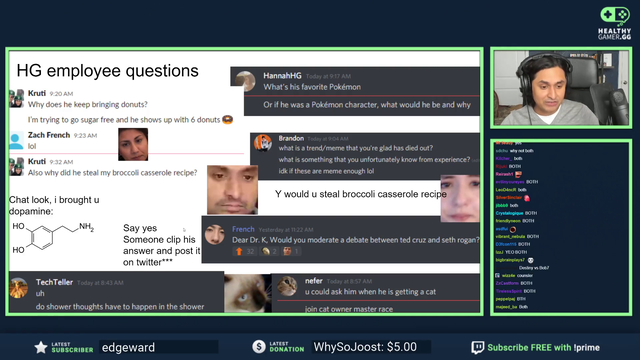
Task: Click 'Also why did he steal my broccoli casserole recipe?'
Action: [x=112, y=173]
